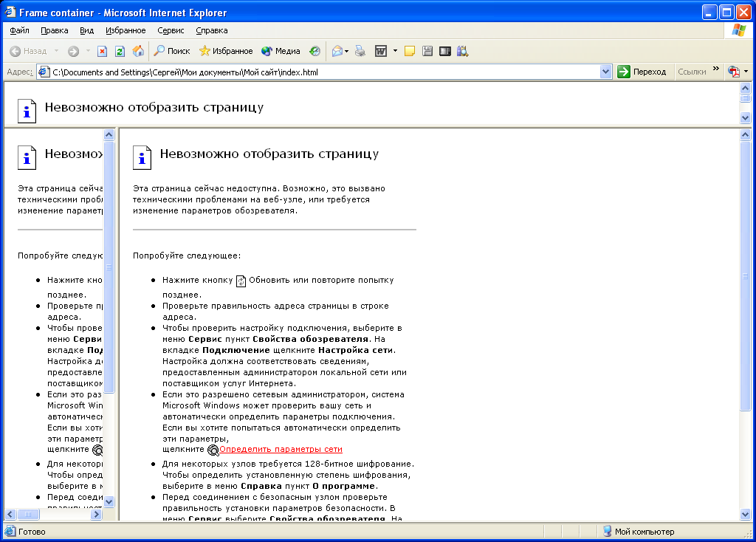The height and width of the screenshot is (542, 756).
Task: Open the Справка menu
Action: pyautogui.click(x=212, y=30)
